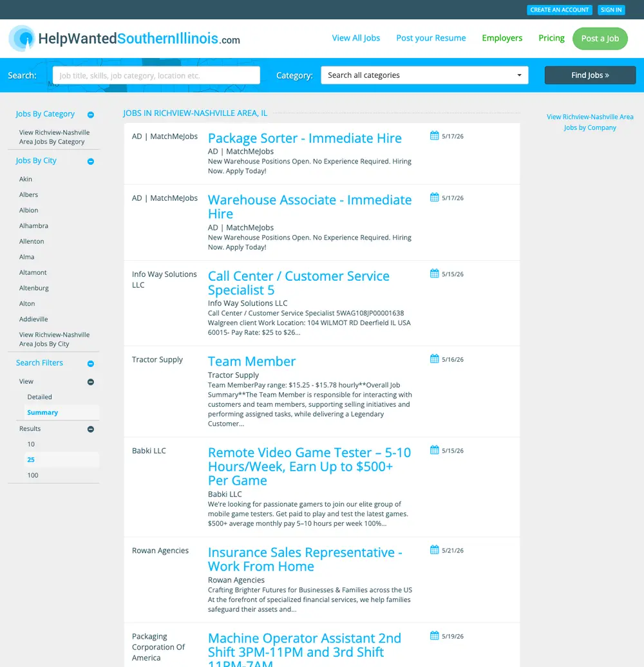644x667 pixels.
Task: Select the Detailed view option
Action: pos(39,397)
